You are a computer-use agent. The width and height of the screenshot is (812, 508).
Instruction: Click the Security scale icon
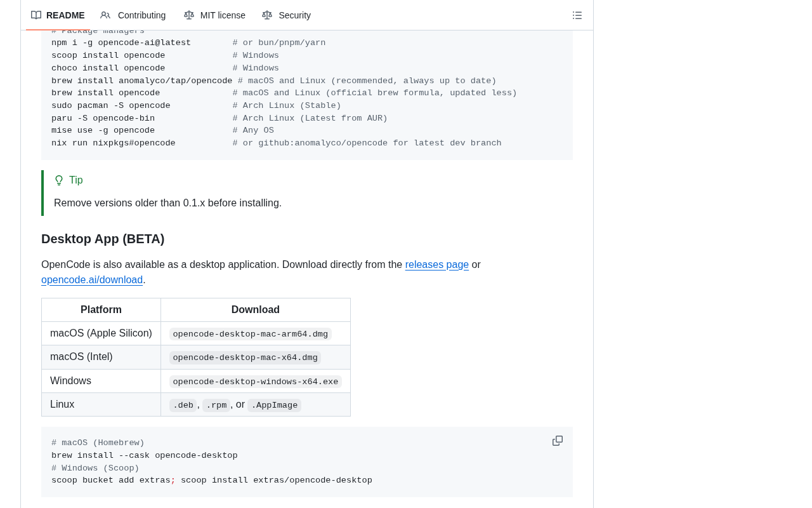tap(267, 15)
